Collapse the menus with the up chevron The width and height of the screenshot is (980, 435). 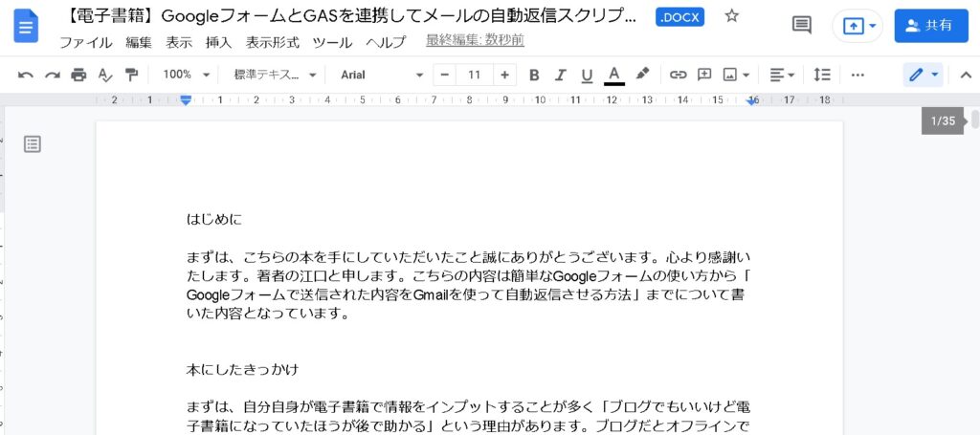point(966,75)
